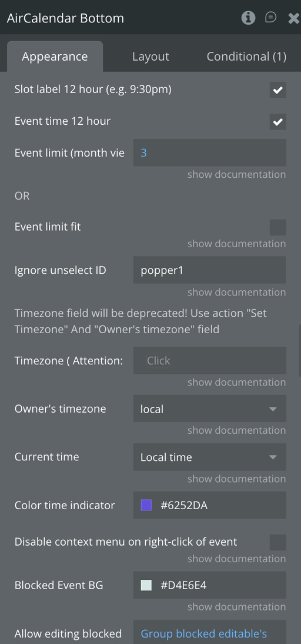Edit the Ignore unselect ID field

pyautogui.click(x=209, y=270)
